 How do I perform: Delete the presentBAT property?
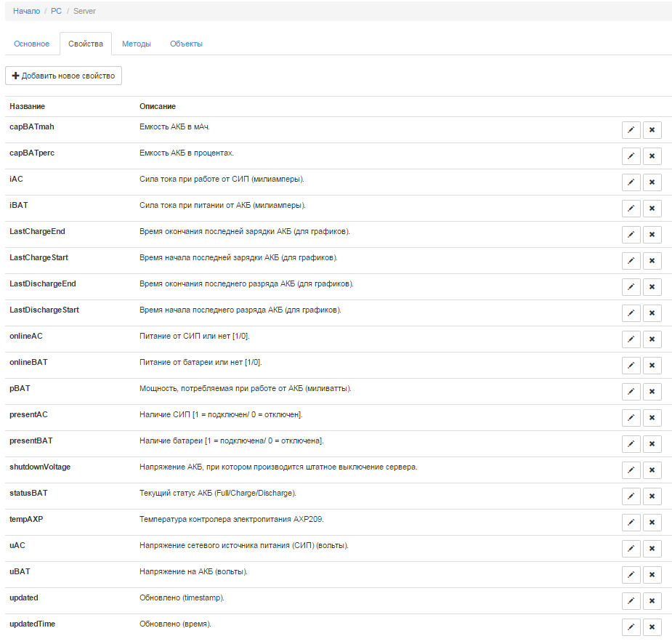[x=652, y=444]
